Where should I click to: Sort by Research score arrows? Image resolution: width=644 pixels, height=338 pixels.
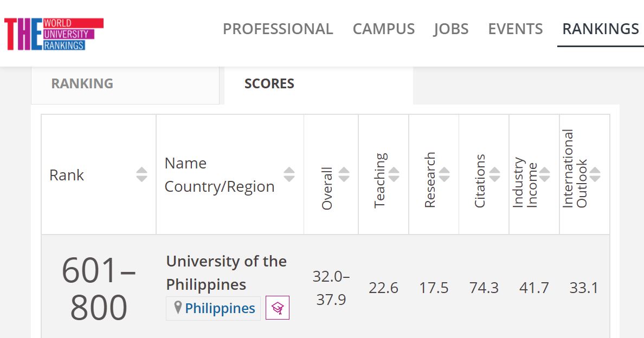pyautogui.click(x=445, y=174)
